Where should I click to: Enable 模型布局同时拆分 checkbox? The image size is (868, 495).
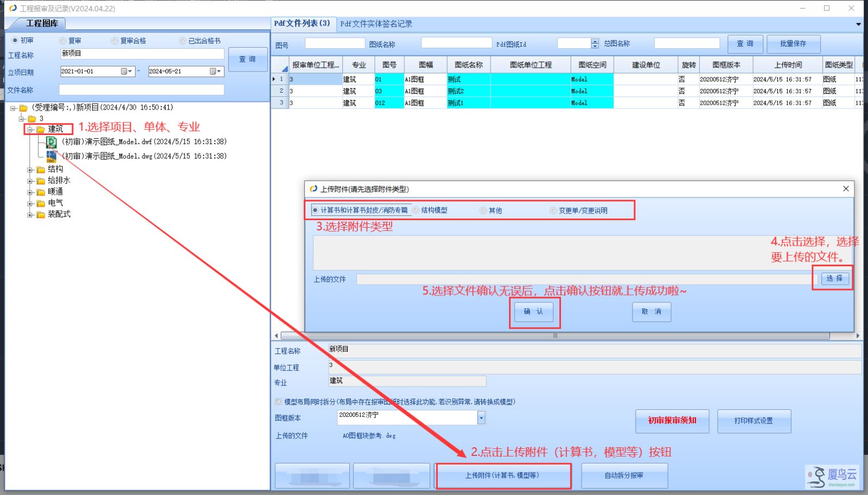coord(278,402)
